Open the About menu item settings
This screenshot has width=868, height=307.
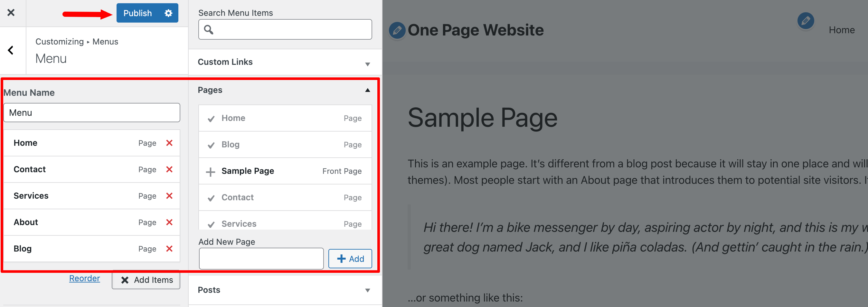(x=92, y=222)
